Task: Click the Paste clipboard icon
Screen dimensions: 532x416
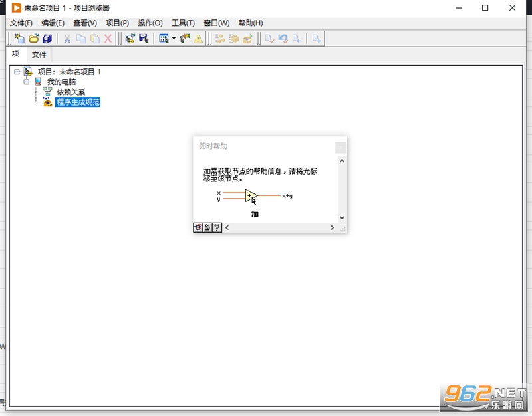Action: pos(94,39)
